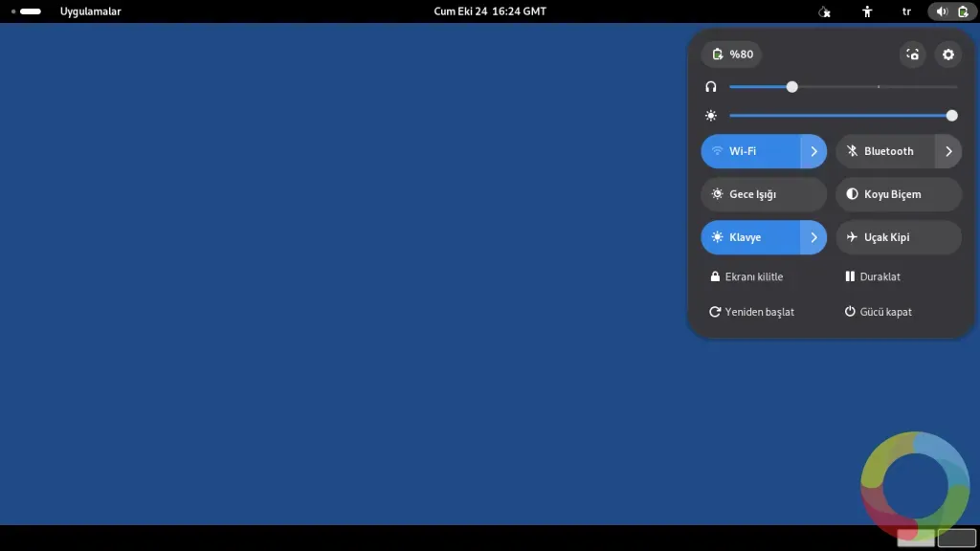Click the headphones volume icon

pos(711,87)
